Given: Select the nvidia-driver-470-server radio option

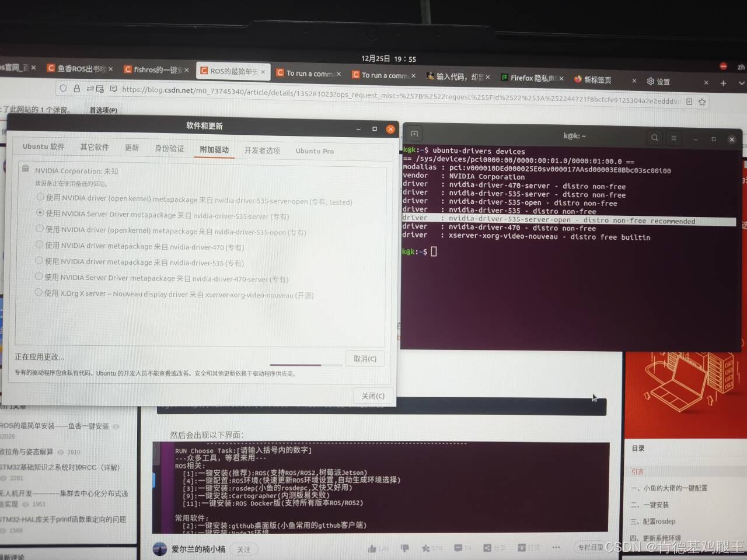Looking at the screenshot, I should (x=39, y=276).
